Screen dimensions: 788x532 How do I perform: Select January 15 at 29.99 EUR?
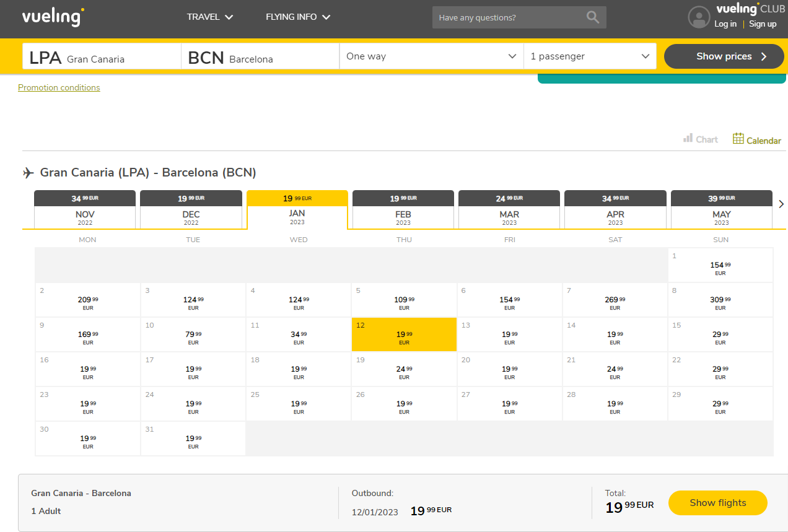[720, 334]
